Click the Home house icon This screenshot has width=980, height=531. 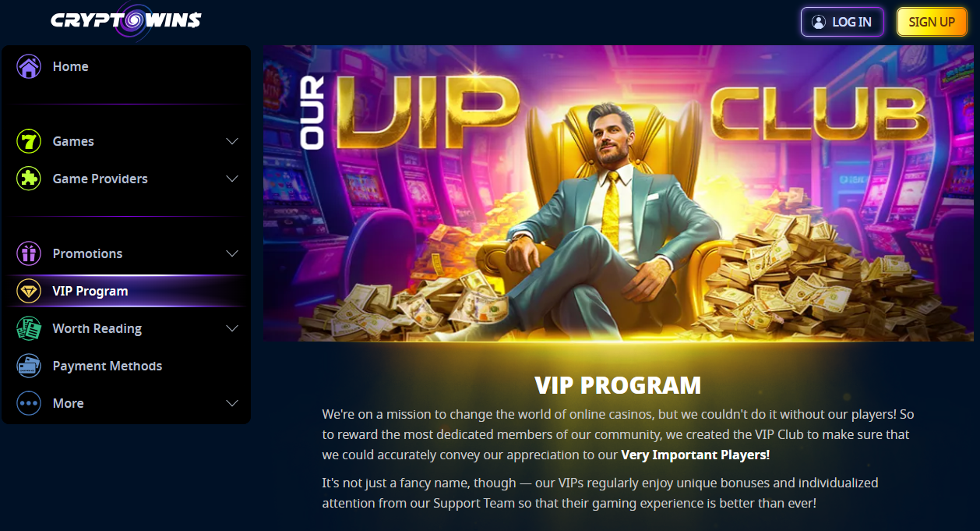pos(29,66)
